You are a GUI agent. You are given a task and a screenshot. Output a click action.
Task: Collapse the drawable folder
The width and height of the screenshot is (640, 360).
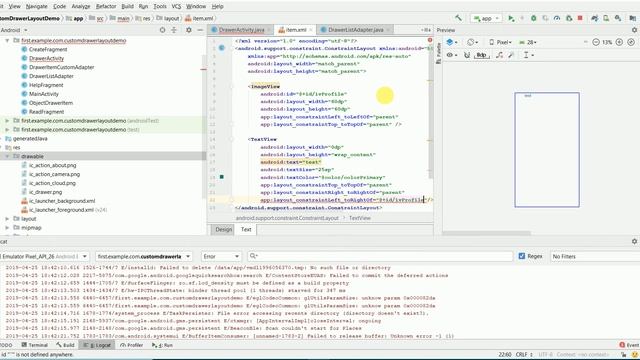pos(7,156)
